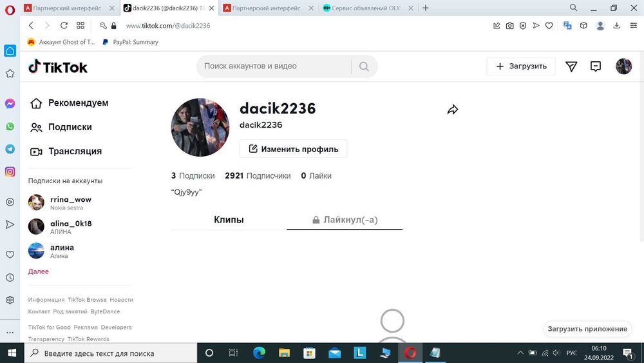Go back using browser back arrow

(31, 26)
